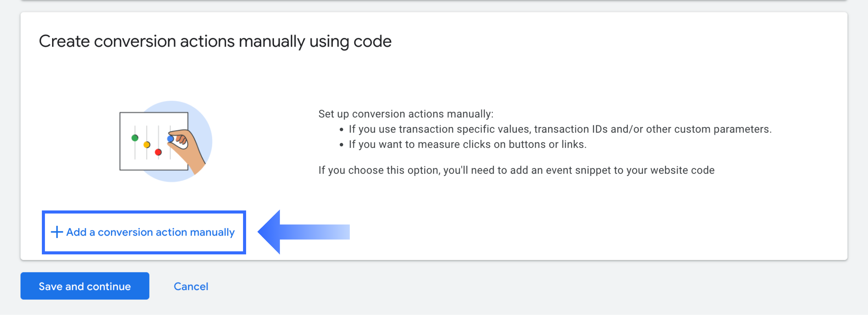Click the plus icon before Add a conversion
868x315 pixels.
(57, 232)
